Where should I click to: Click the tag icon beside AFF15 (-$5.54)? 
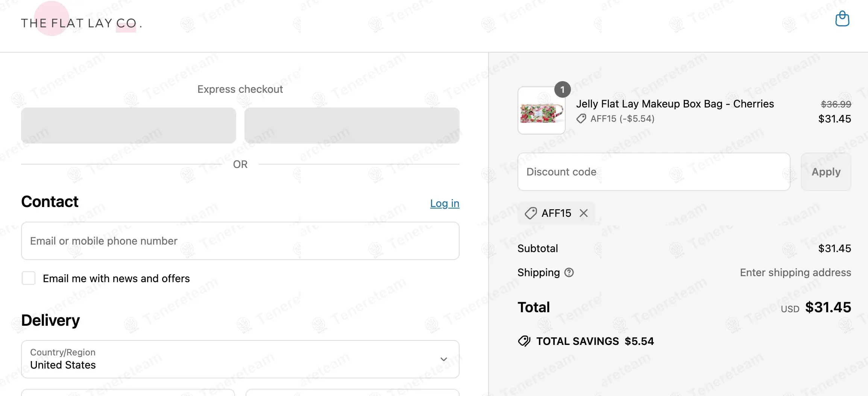[x=581, y=119]
